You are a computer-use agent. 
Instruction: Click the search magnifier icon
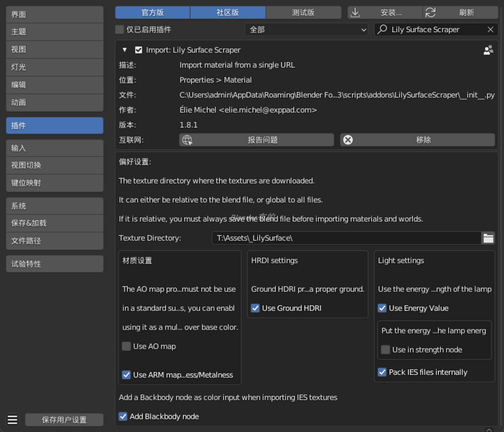tap(382, 29)
